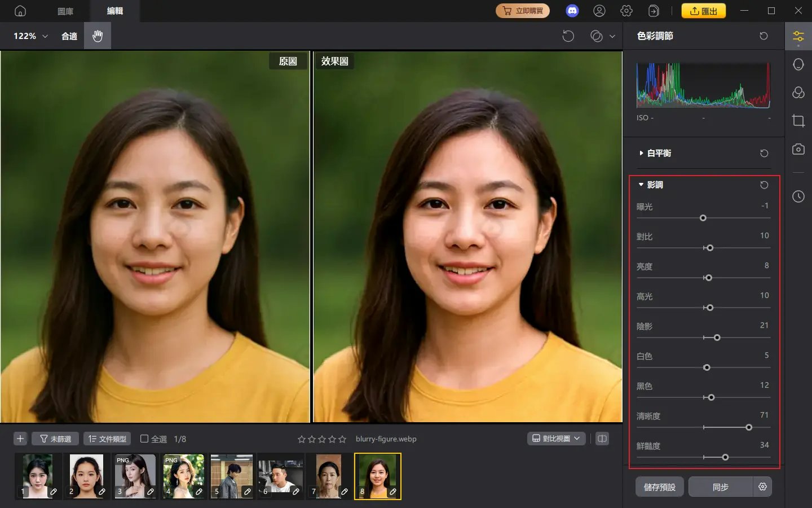The image size is (812, 508).
Task: Click the undo arrow in the top toolbar
Action: tap(568, 36)
